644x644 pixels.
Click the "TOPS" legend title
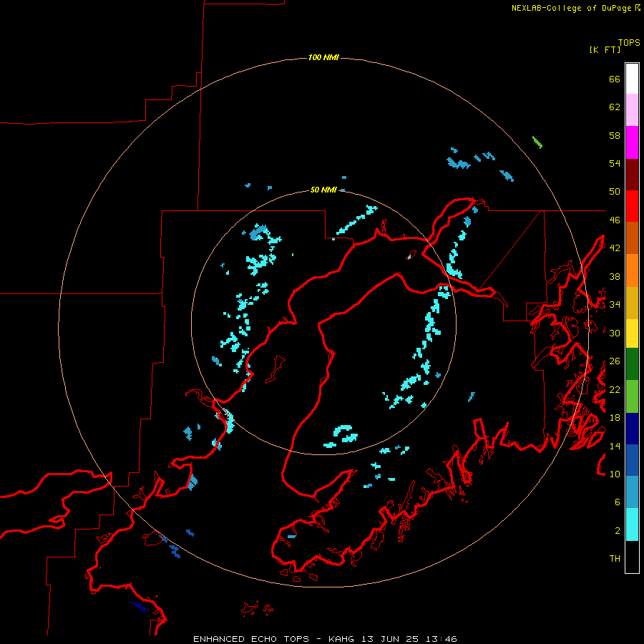point(629,43)
